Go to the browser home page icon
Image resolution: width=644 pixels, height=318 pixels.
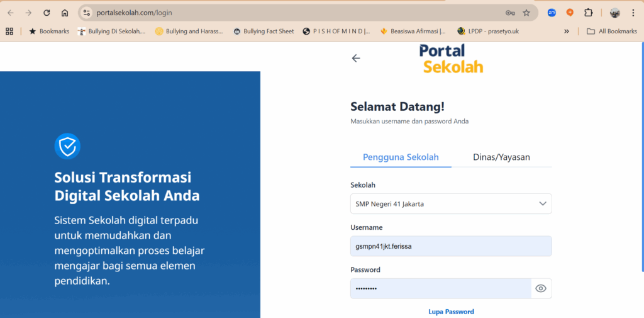(x=65, y=13)
